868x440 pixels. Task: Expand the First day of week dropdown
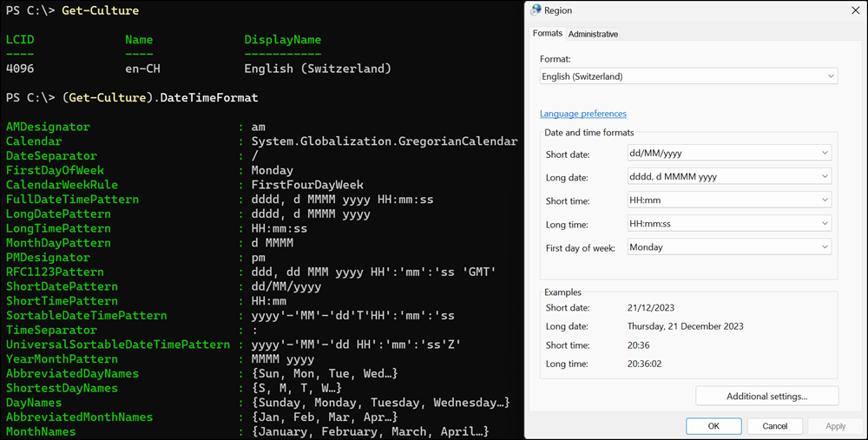click(x=728, y=247)
